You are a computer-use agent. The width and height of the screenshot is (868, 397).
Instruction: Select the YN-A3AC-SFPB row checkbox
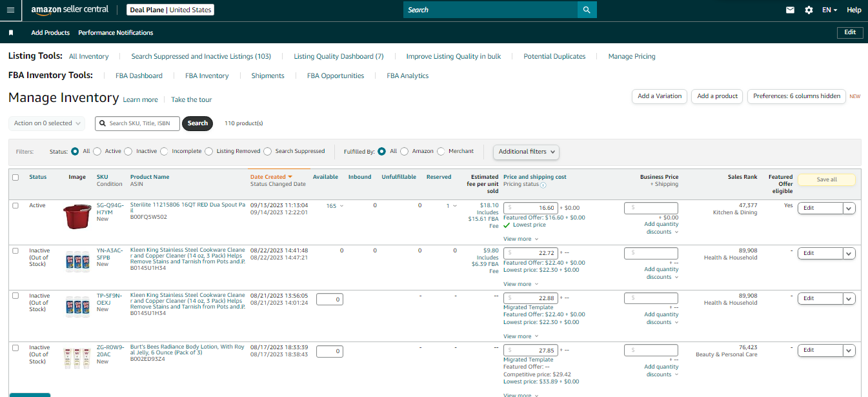(x=15, y=250)
